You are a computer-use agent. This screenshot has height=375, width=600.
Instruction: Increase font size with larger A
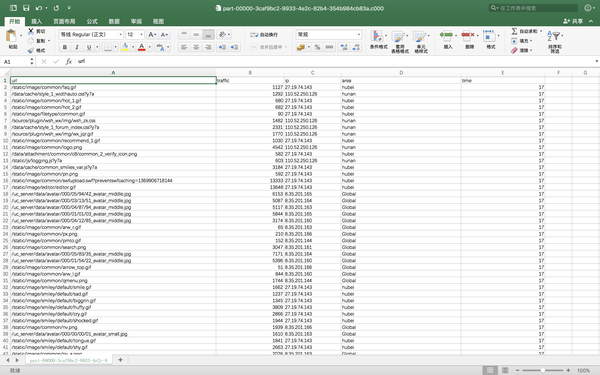[152, 34]
